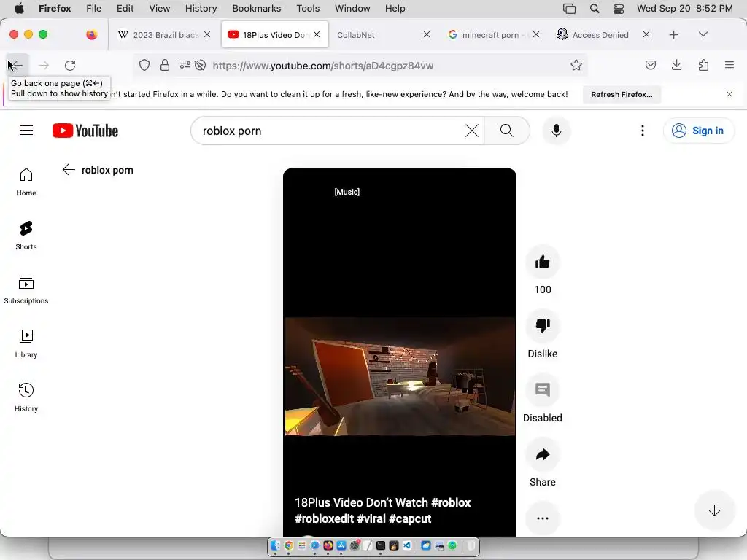This screenshot has height=560, width=747.
Task: Click the site security padlock icon
Action: 165,65
